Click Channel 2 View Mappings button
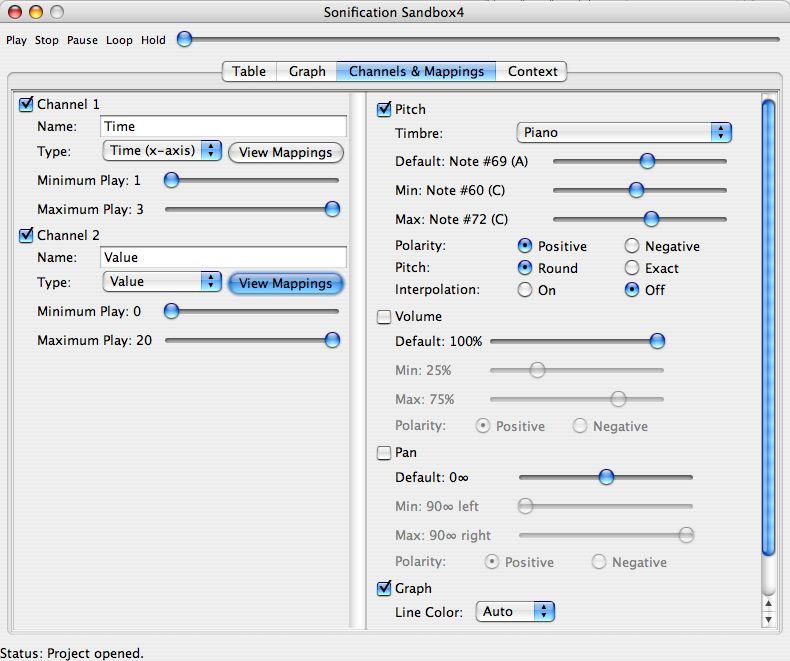 pos(286,283)
